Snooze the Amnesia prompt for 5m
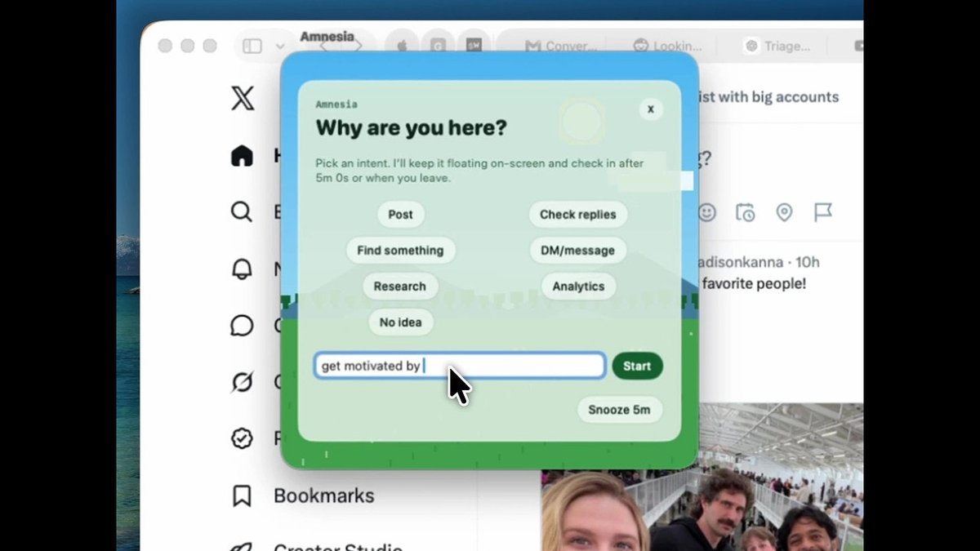Image resolution: width=980 pixels, height=551 pixels. point(620,410)
